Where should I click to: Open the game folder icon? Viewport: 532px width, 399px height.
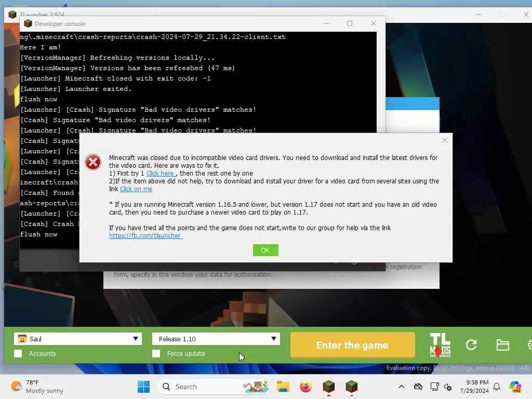coord(502,345)
